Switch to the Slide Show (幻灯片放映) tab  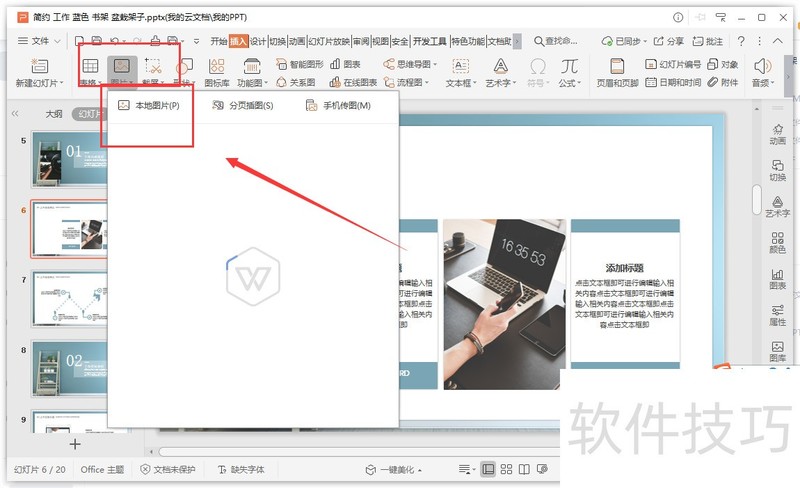pyautogui.click(x=329, y=41)
